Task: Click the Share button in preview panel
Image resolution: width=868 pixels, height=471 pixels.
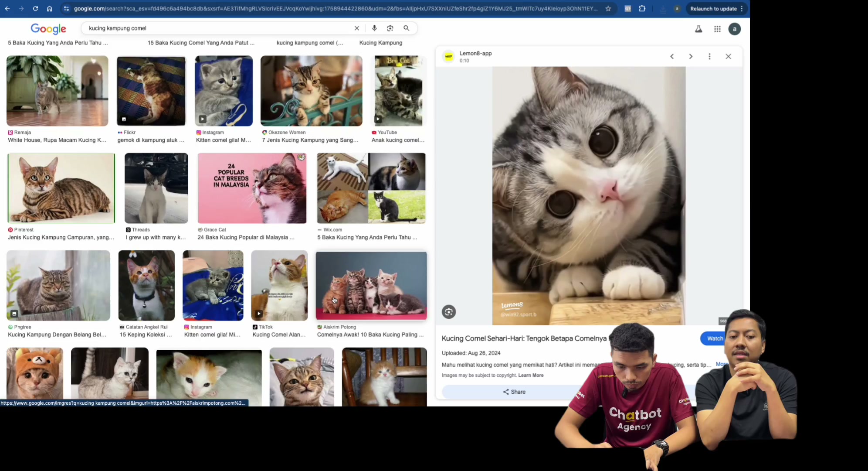Action: point(514,392)
